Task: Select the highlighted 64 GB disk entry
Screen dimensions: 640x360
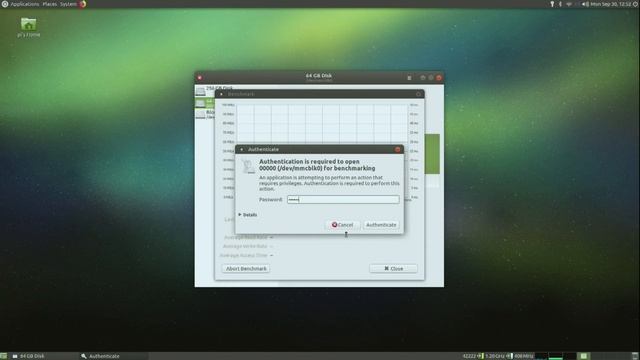Action: coord(205,103)
